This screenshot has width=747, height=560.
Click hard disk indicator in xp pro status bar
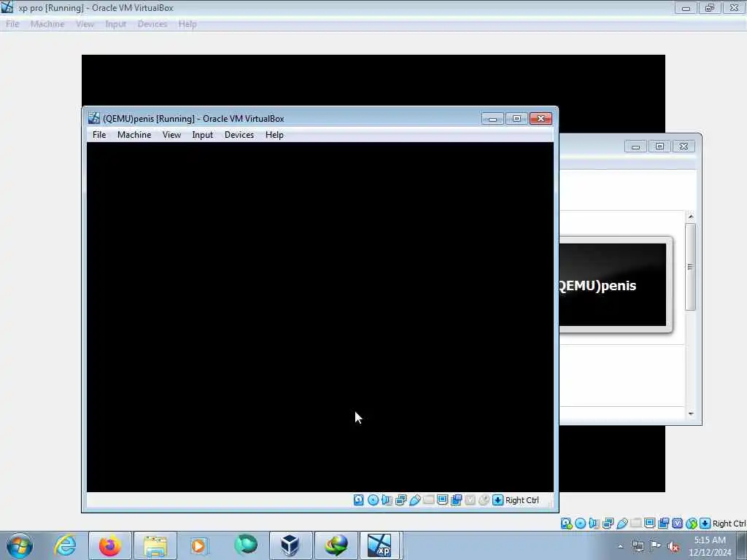coord(566,524)
